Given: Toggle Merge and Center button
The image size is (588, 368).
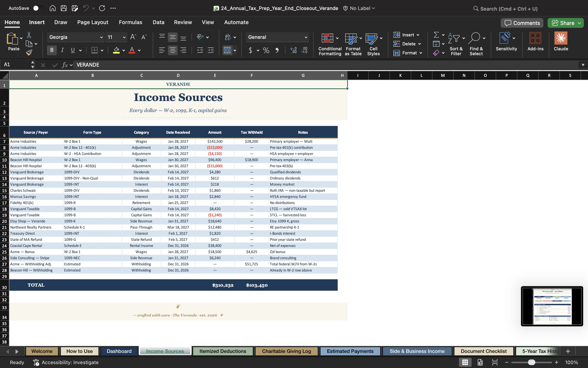Looking at the screenshot, I should pos(227,50).
